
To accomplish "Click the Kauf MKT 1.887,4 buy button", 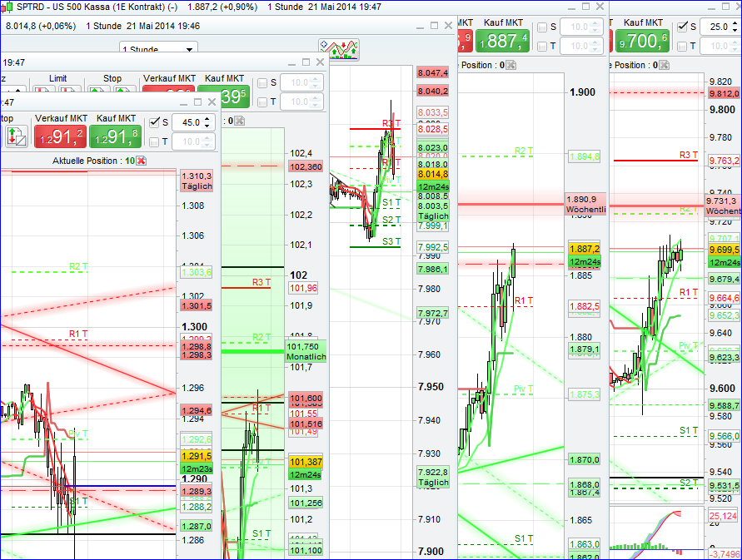I will point(502,37).
